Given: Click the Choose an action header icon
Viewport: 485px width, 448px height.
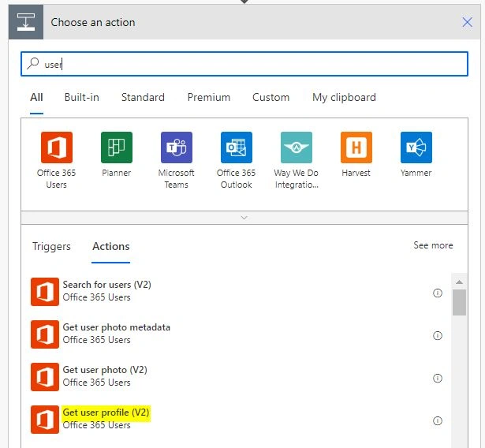Looking at the screenshot, I should tap(26, 22).
